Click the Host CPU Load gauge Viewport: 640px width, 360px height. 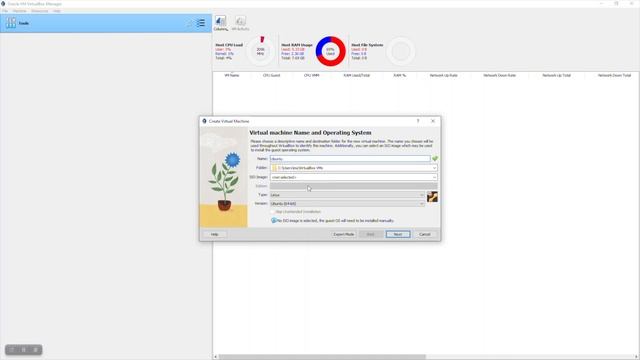[260, 51]
